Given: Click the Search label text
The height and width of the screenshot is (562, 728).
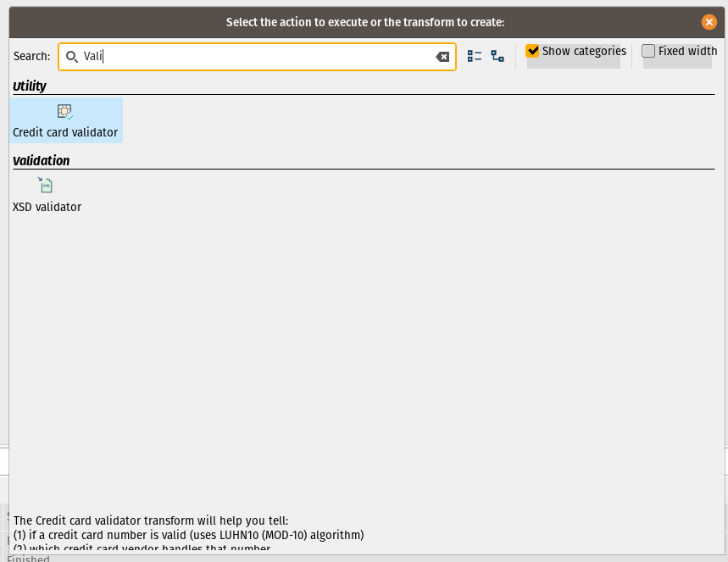Looking at the screenshot, I should pos(31,56).
